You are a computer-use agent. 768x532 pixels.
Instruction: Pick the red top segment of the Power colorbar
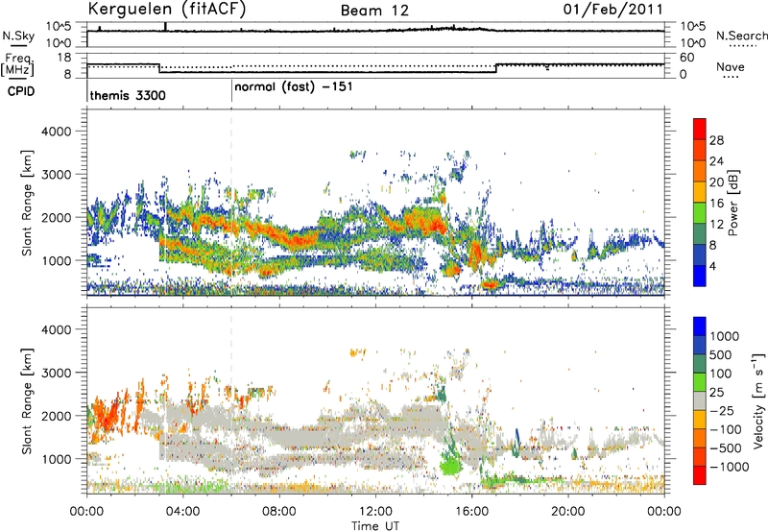tap(700, 129)
